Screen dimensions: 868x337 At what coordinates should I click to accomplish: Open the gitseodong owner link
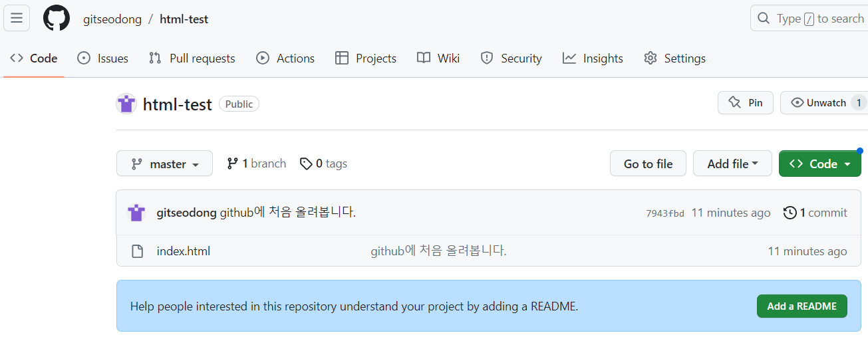coord(112,19)
